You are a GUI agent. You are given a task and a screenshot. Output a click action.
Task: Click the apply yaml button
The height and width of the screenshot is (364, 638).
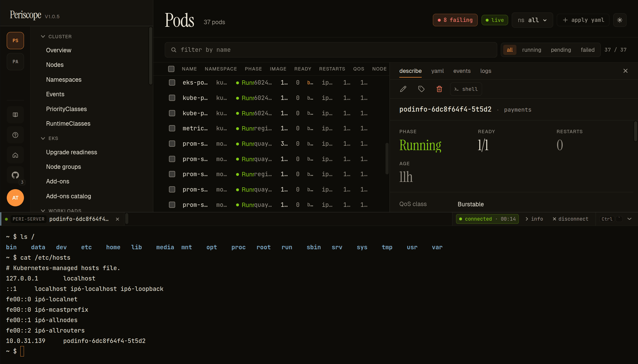click(x=583, y=20)
